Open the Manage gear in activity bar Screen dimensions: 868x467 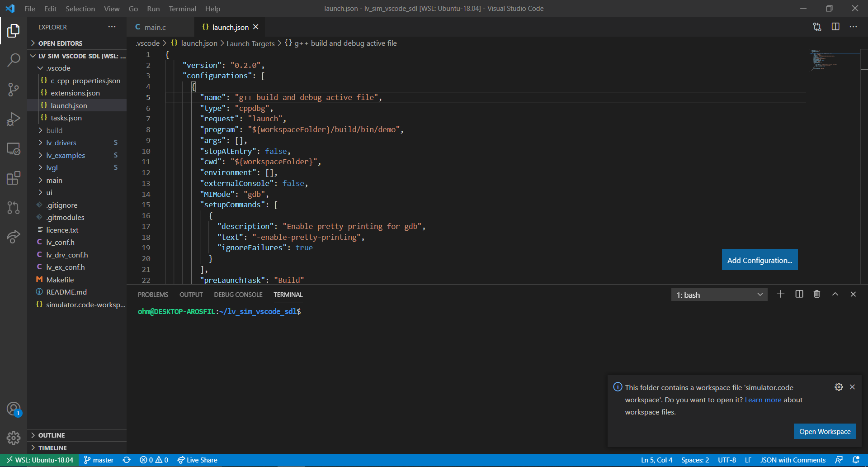click(14, 438)
